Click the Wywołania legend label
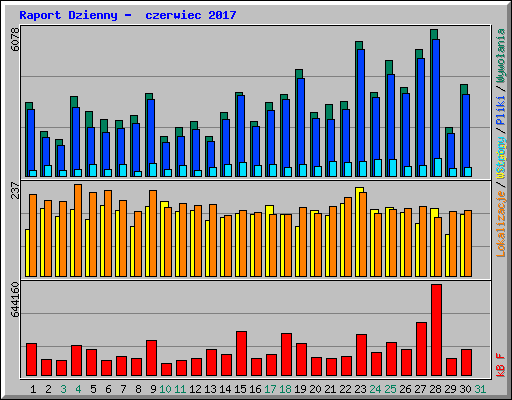512x400 pixels. pos(500,56)
